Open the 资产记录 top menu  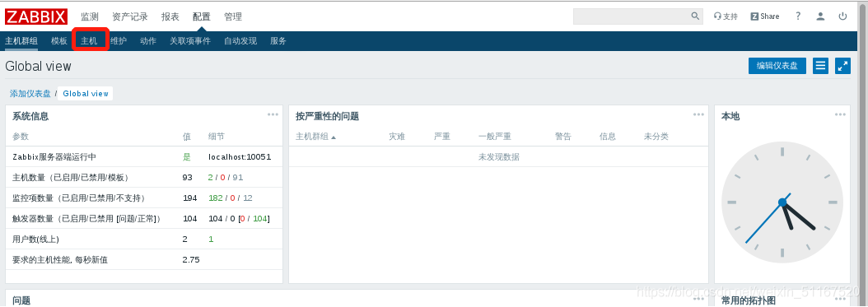click(x=130, y=16)
